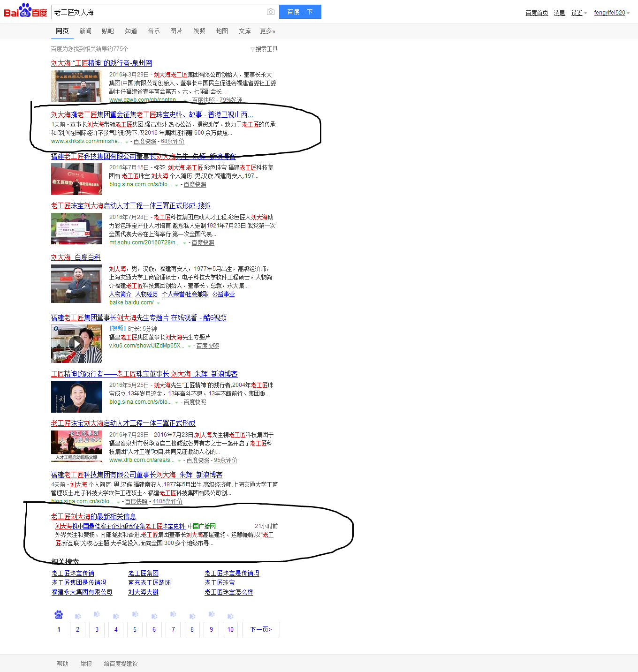This screenshot has height=672, width=638.
Task: Search related 福建永大集团有限公司
Action: (82, 592)
